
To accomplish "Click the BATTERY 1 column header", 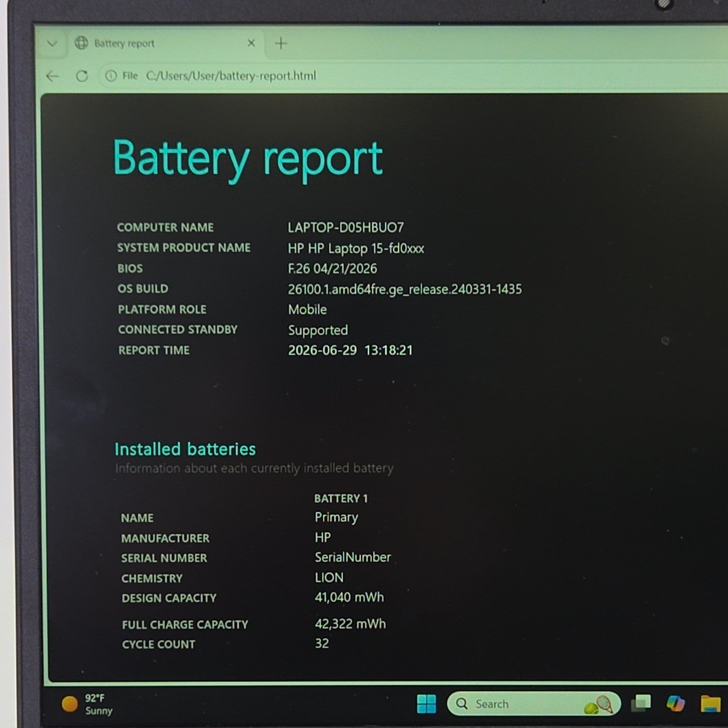I will coord(341,498).
